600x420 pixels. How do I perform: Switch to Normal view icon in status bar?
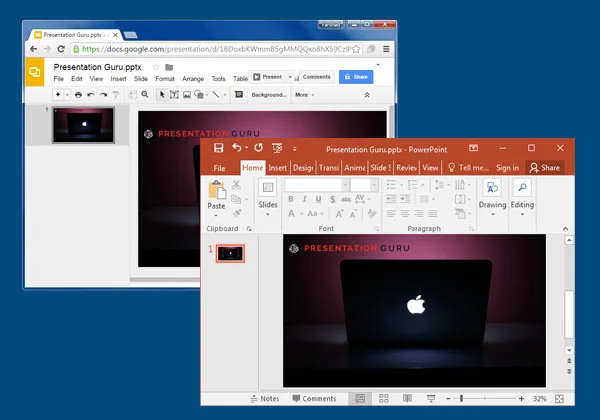[x=360, y=399]
